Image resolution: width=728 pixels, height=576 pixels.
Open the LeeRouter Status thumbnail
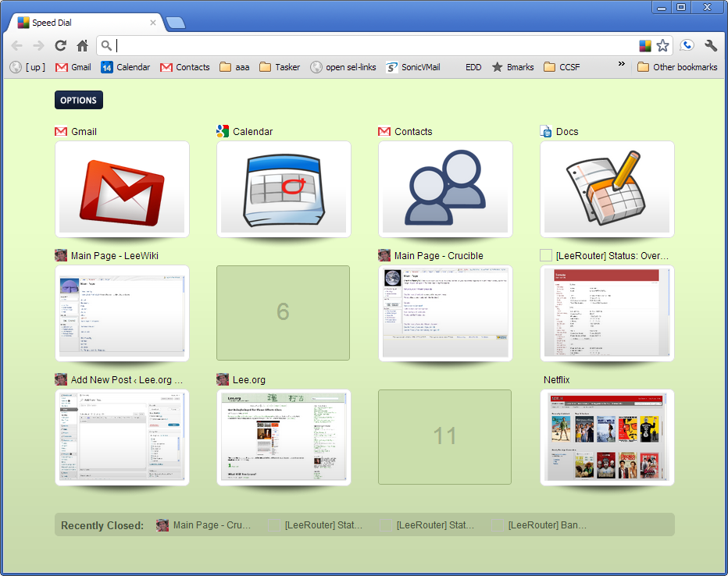pyautogui.click(x=607, y=313)
